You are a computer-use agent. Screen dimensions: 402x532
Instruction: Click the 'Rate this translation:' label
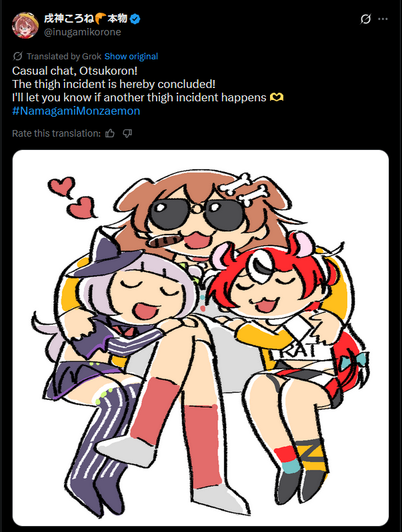56,133
